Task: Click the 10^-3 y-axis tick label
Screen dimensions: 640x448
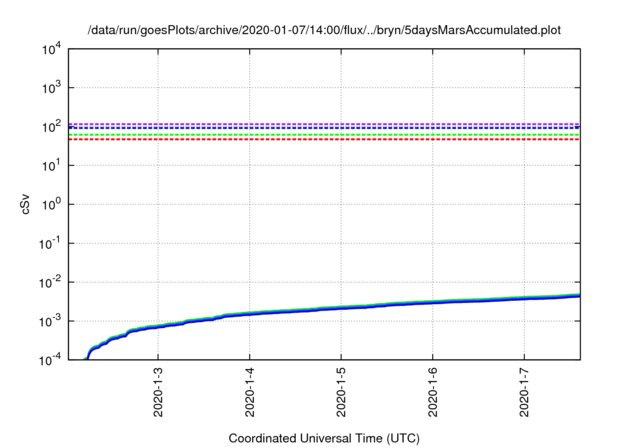Action: [51, 321]
